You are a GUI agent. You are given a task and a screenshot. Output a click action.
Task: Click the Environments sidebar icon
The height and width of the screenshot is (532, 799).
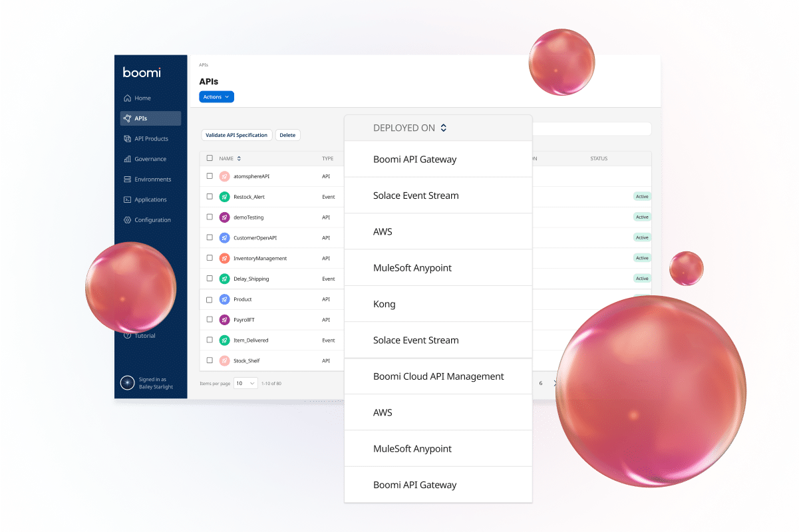point(127,180)
